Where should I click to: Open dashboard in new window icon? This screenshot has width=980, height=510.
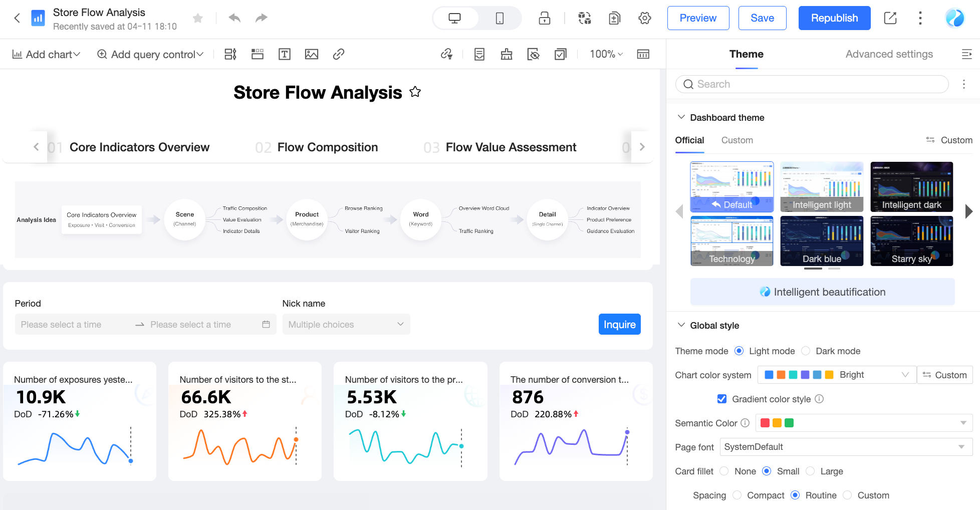click(890, 19)
